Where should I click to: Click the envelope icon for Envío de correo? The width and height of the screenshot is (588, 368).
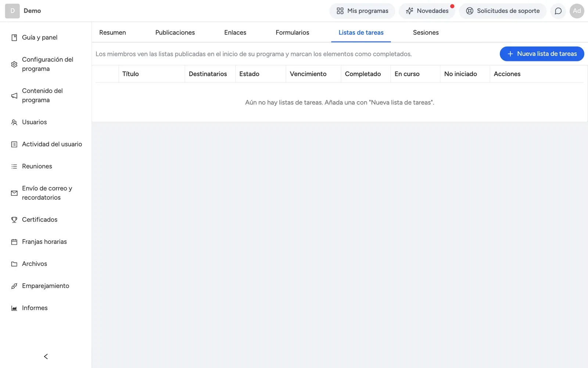click(x=14, y=193)
